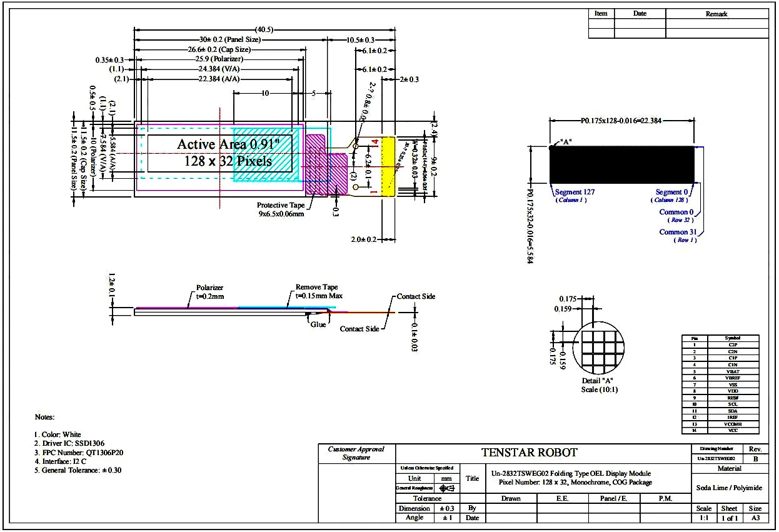779x532 pixels.
Task: Click the Glue label in side view
Action: click(318, 324)
